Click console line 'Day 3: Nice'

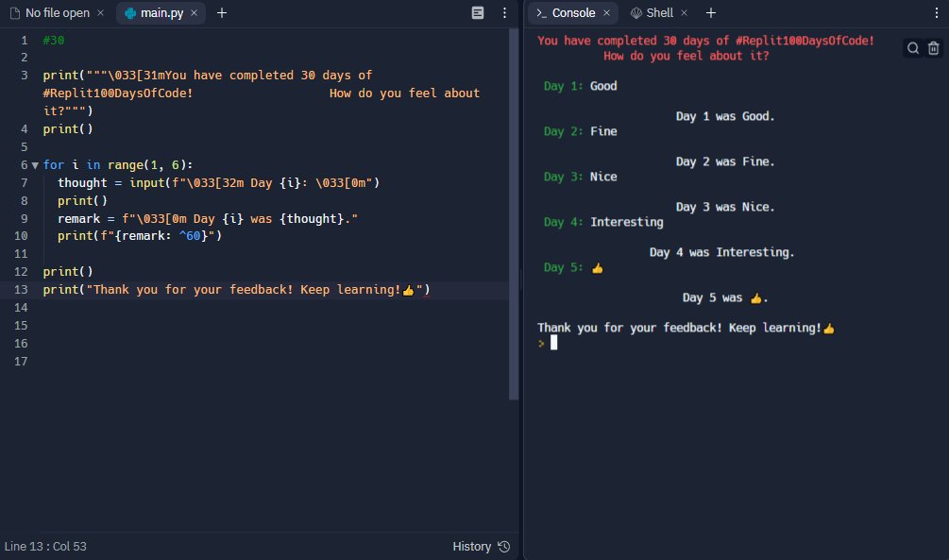point(580,177)
